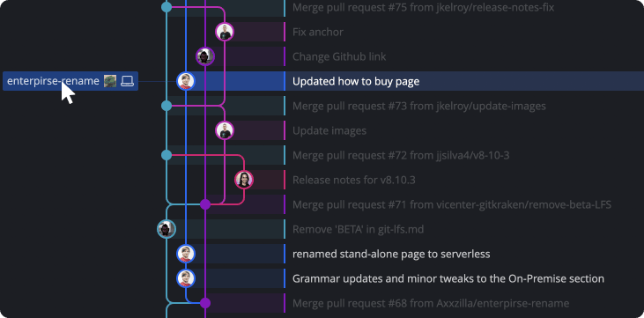Click the avatar for Remove 'BETA' in git-lfs.md
This screenshot has width=644, height=318.
tap(167, 229)
